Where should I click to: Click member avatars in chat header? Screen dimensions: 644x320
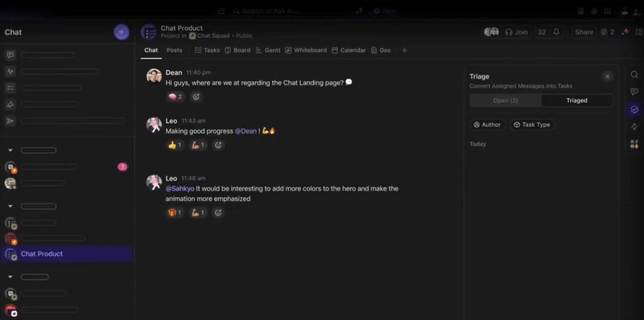pos(491,32)
